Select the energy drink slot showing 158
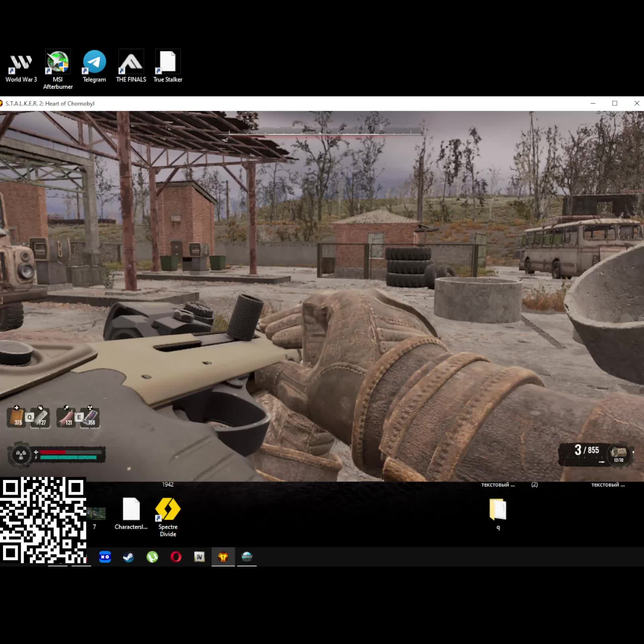 click(90, 418)
